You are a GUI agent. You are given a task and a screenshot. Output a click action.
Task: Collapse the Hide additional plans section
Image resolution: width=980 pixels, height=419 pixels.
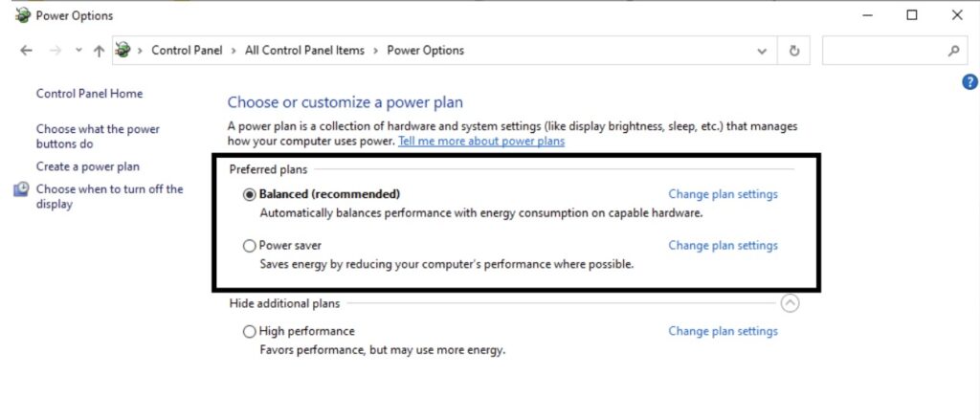pyautogui.click(x=790, y=303)
